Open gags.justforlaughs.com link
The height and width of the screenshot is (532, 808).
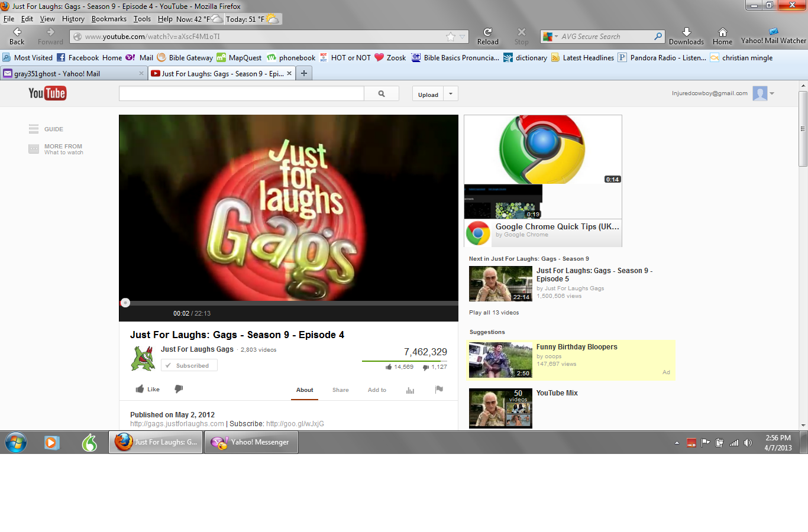tap(177, 424)
